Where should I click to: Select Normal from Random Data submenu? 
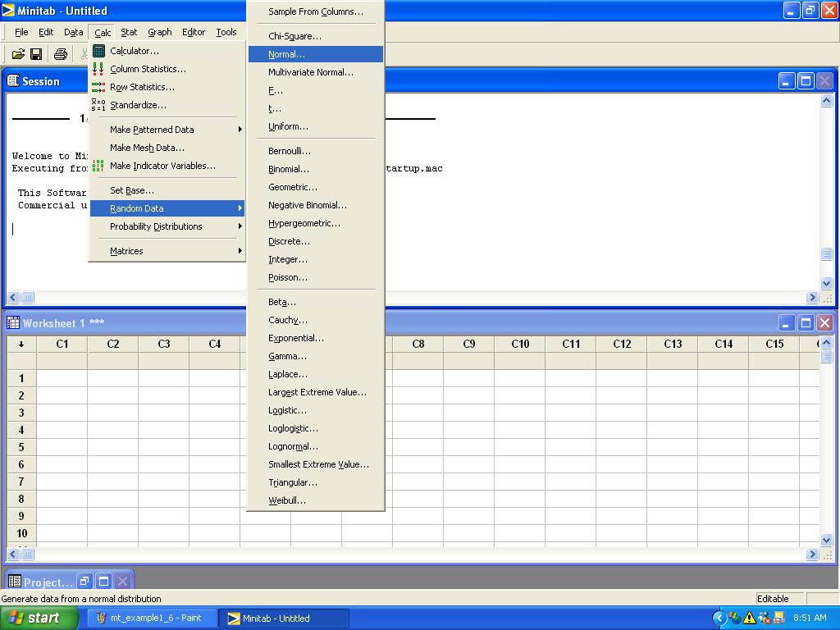point(286,54)
